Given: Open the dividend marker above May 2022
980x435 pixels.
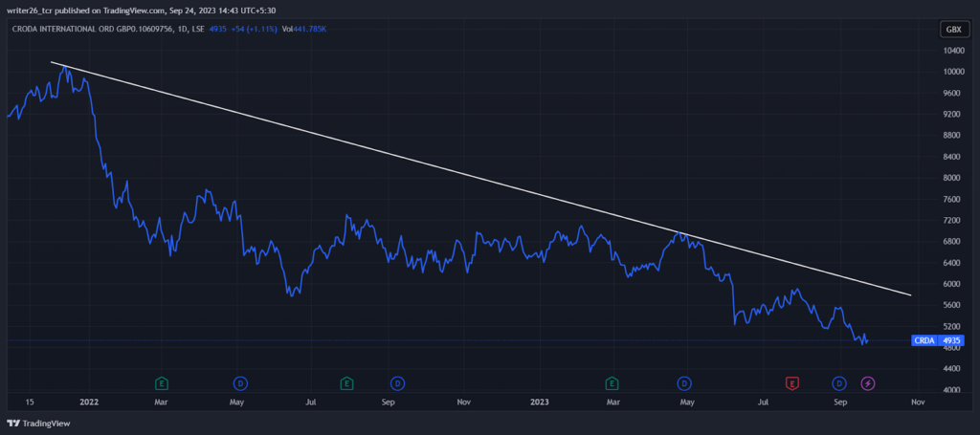Looking at the screenshot, I should pyautogui.click(x=239, y=383).
